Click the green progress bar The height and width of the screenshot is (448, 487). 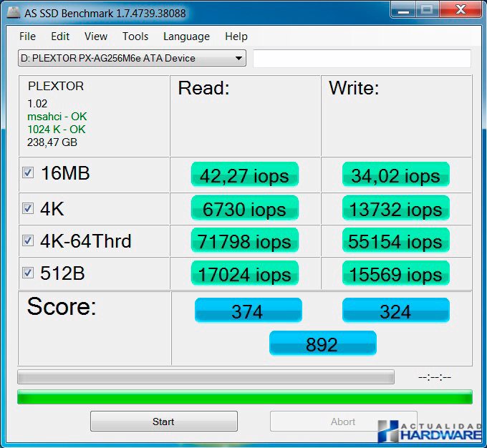tap(244, 396)
